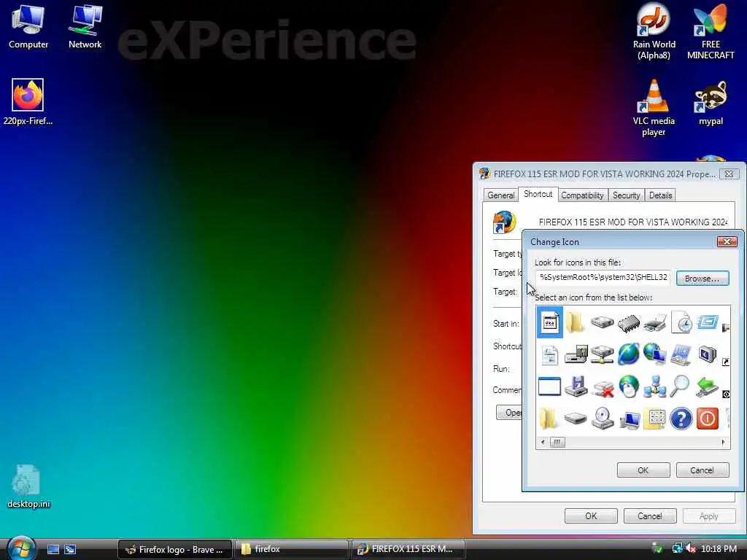Select the globe with orbit ring icon

point(629,354)
